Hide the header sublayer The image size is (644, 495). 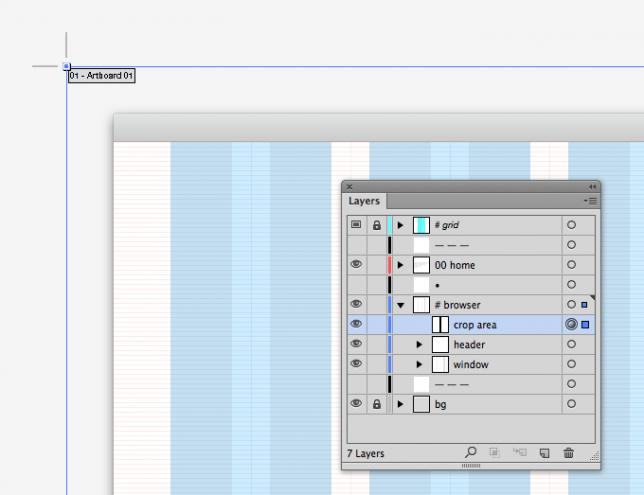click(356, 343)
